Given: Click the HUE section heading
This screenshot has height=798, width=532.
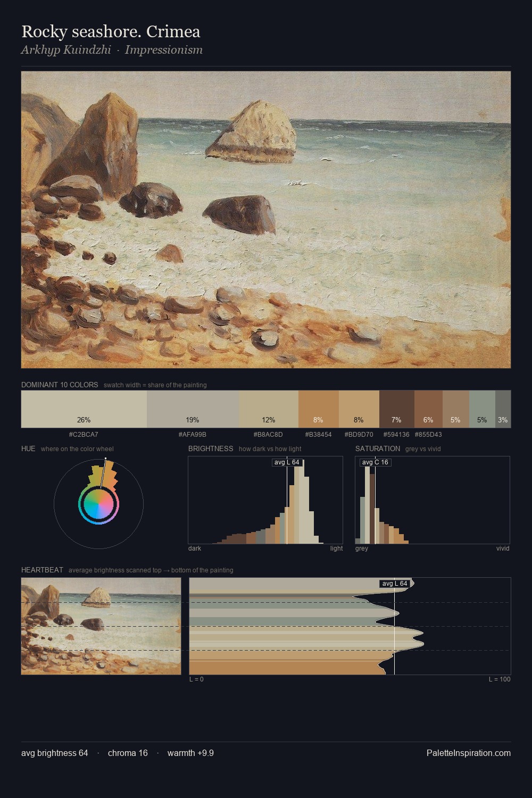Looking at the screenshot, I should coord(28,448).
